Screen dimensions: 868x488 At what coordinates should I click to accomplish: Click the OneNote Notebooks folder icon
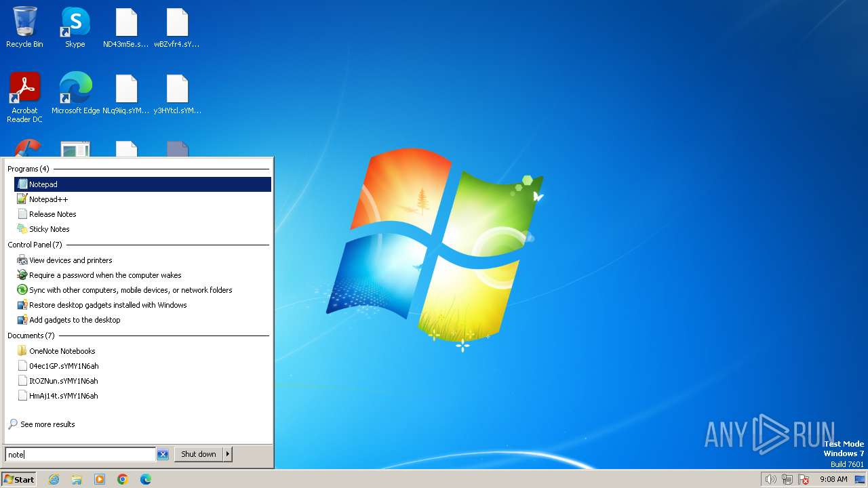tap(22, 351)
